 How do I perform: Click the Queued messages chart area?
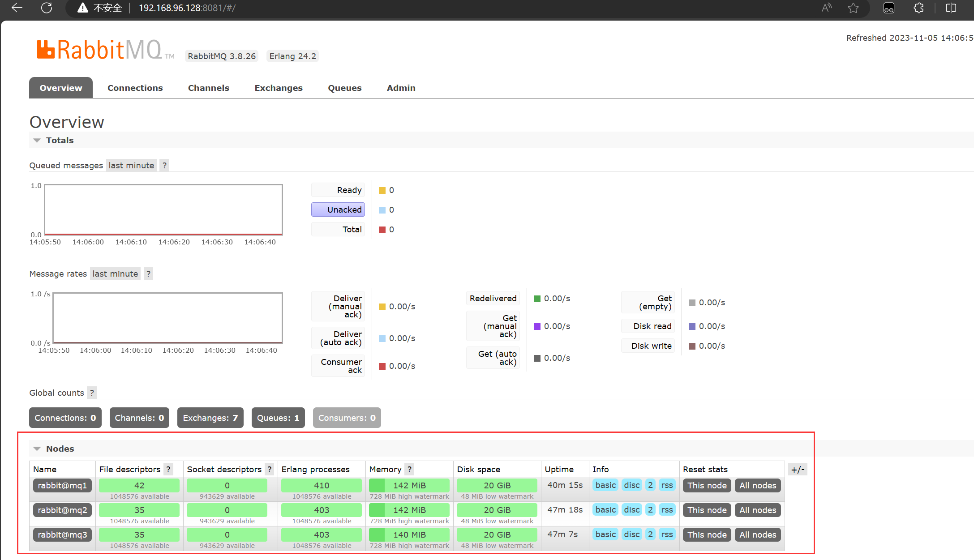point(163,209)
